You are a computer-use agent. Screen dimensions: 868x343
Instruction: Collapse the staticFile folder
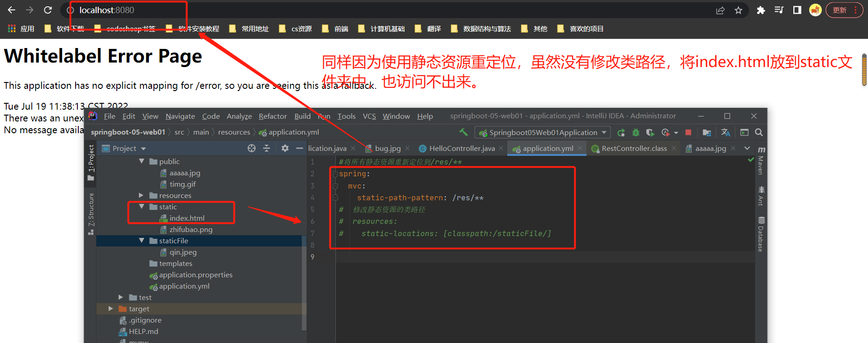pyautogui.click(x=142, y=241)
